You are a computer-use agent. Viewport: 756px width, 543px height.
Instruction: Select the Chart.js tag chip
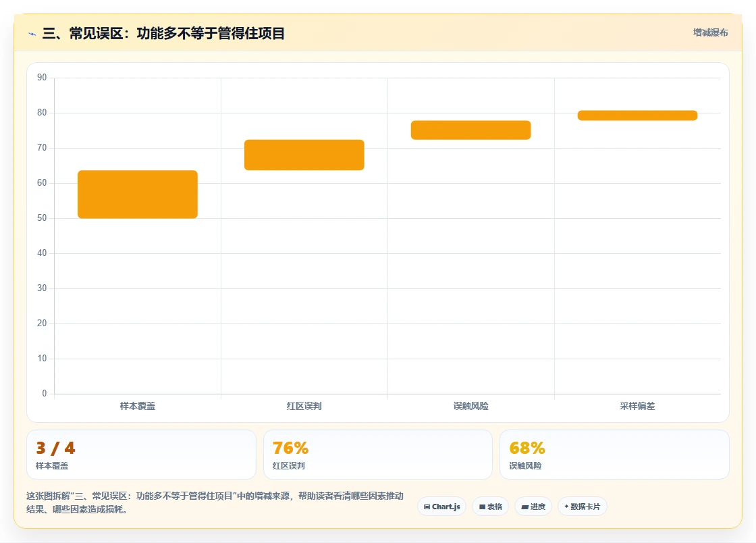(441, 507)
